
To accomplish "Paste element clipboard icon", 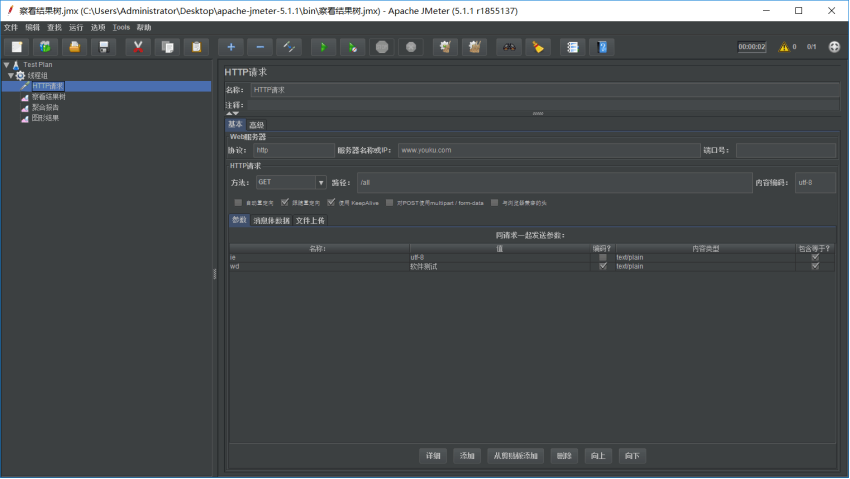I will point(196,47).
